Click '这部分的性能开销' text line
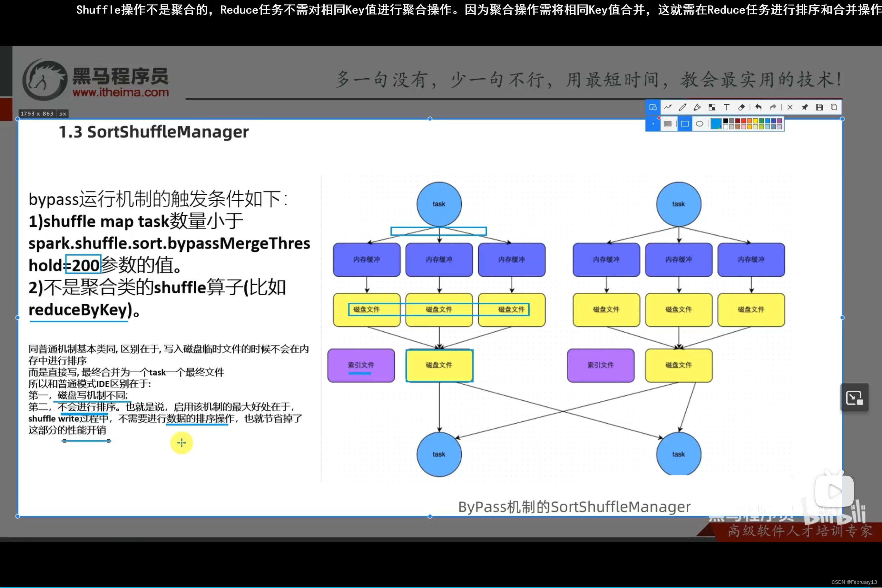 [x=67, y=430]
